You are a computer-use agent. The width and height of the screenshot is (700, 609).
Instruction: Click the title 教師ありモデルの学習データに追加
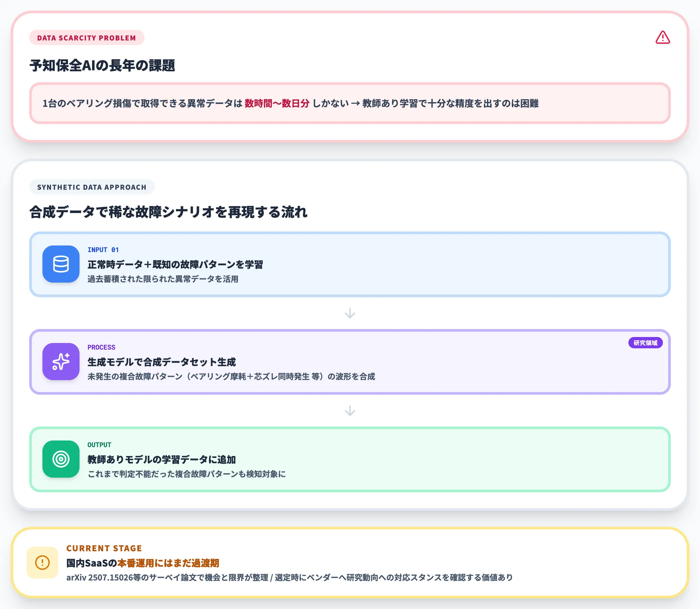click(x=161, y=459)
